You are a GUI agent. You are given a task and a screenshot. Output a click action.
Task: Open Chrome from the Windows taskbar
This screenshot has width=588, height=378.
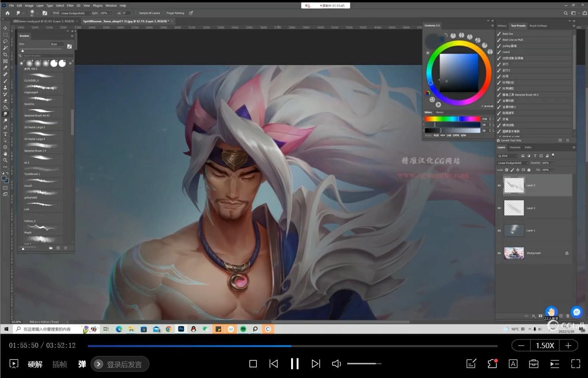[x=168, y=329]
